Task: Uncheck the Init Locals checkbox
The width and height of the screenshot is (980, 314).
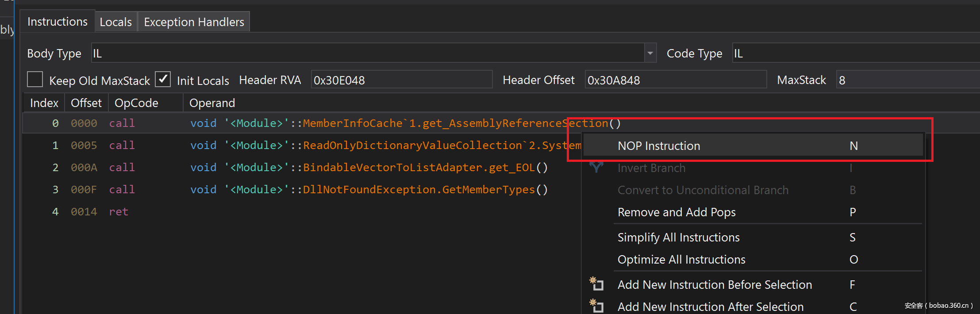Action: tap(163, 80)
